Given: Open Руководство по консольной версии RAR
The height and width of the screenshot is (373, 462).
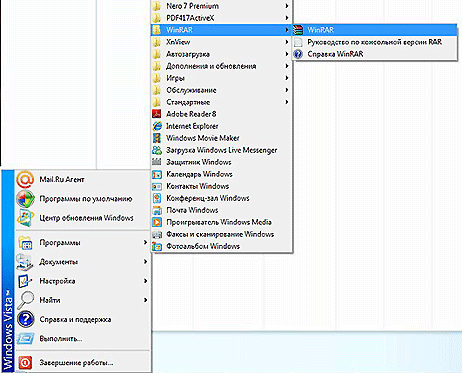Looking at the screenshot, I should (374, 42).
